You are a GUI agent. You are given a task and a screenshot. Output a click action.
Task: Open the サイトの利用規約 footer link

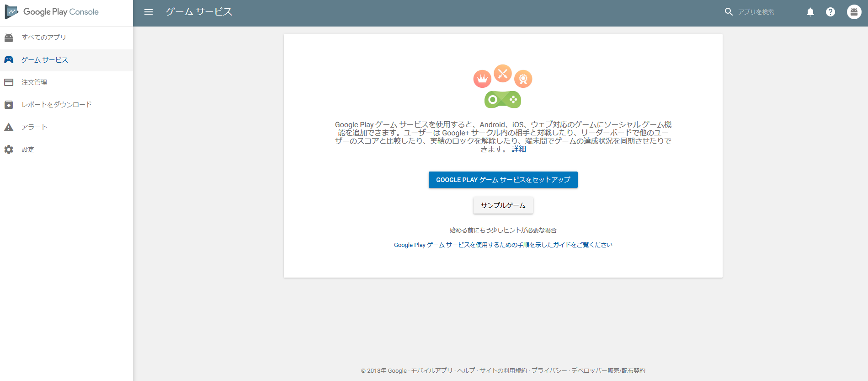click(503, 371)
